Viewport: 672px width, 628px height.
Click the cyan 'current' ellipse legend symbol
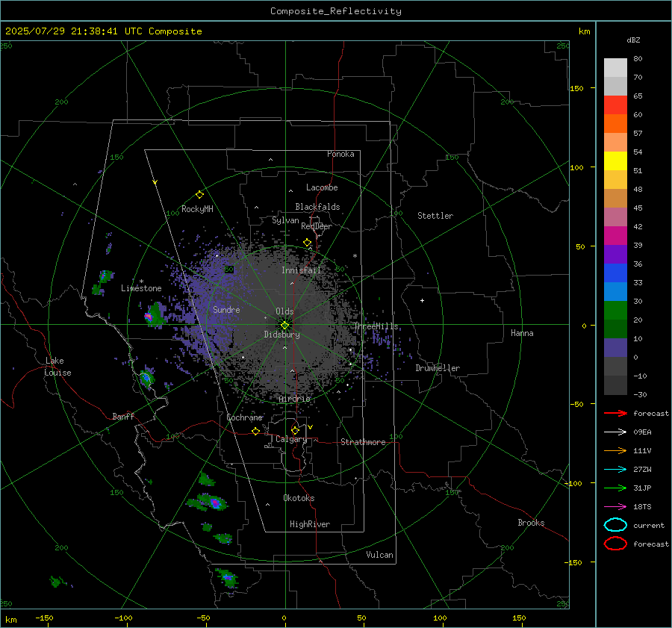point(615,525)
